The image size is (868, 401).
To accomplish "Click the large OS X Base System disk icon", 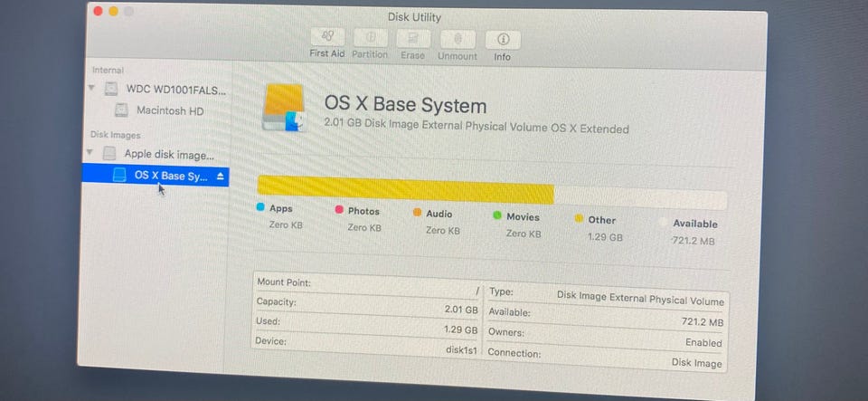I will [283, 107].
